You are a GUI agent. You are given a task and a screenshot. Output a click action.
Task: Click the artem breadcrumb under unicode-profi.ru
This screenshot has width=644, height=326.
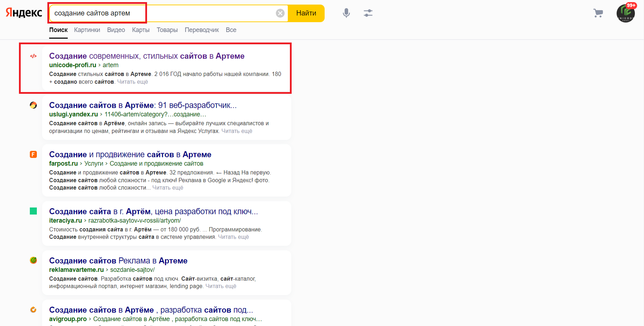(111, 65)
